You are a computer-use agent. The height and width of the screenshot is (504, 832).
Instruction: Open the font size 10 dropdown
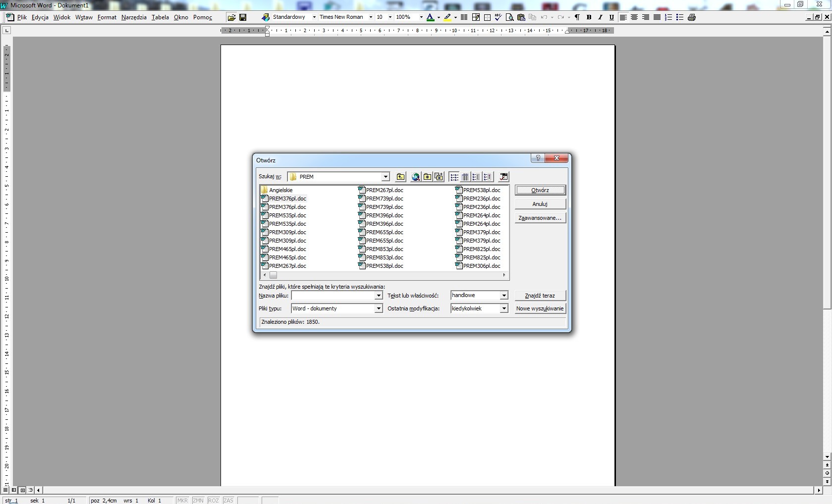(390, 17)
